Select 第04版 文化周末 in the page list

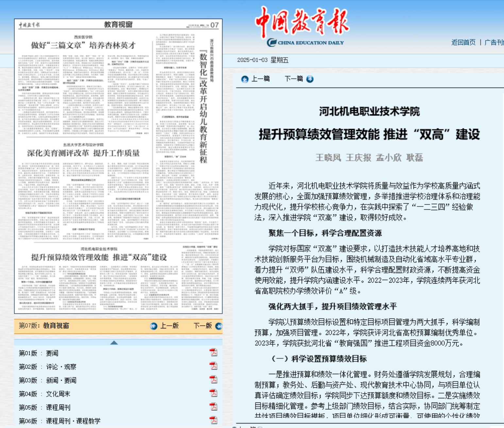(x=44, y=394)
